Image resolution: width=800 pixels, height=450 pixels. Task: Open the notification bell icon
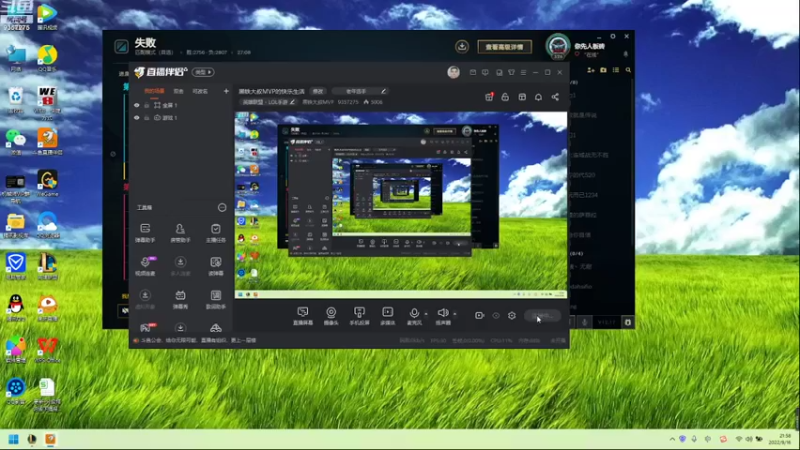click(538, 97)
